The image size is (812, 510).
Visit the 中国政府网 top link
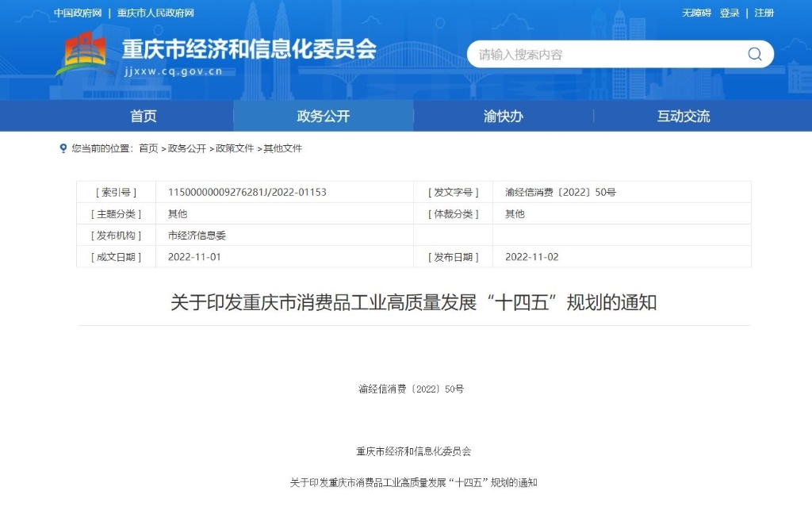pos(78,13)
